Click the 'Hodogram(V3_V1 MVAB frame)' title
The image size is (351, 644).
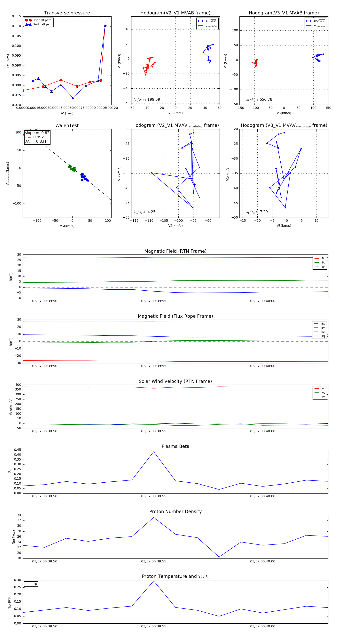(284, 13)
